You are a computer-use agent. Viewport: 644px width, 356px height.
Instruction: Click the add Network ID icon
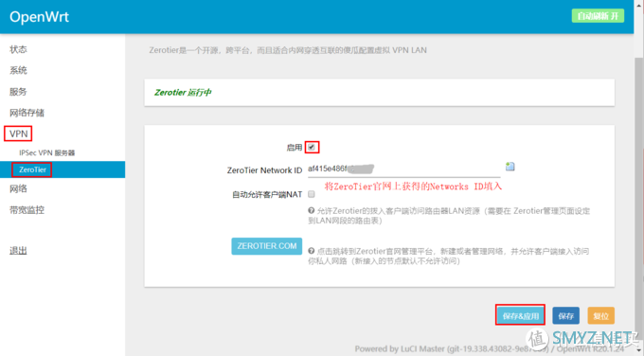click(x=510, y=167)
